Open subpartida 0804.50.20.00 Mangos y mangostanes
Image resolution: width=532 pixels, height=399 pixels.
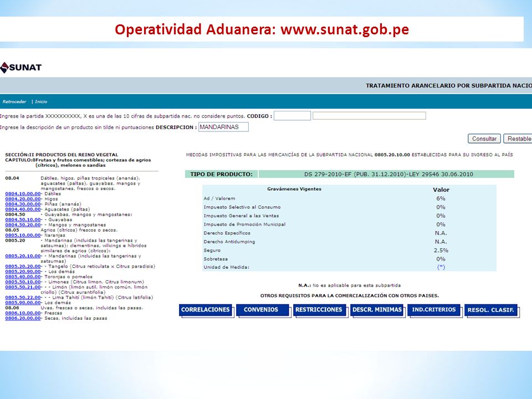[x=23, y=224]
